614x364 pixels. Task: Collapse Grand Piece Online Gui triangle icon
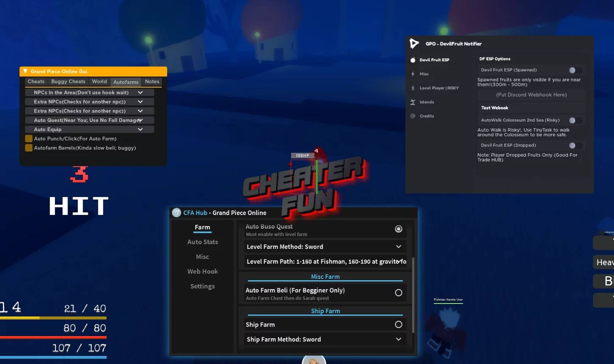(25, 71)
